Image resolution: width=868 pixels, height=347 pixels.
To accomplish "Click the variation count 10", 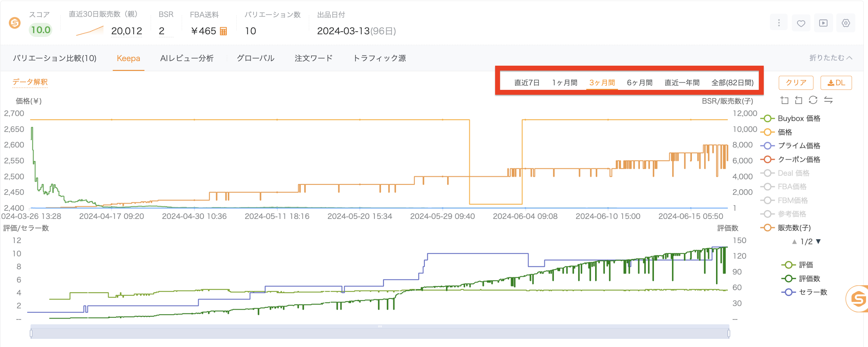I will point(250,31).
